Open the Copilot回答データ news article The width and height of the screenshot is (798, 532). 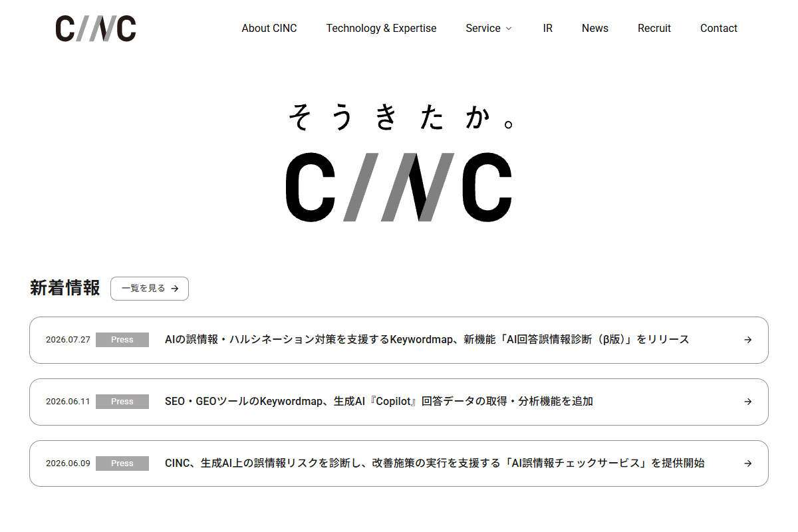(399, 402)
